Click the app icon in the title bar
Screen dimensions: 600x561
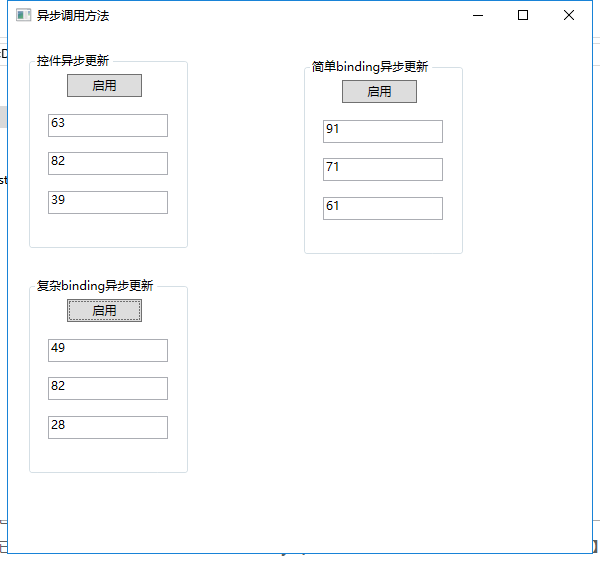click(23, 16)
